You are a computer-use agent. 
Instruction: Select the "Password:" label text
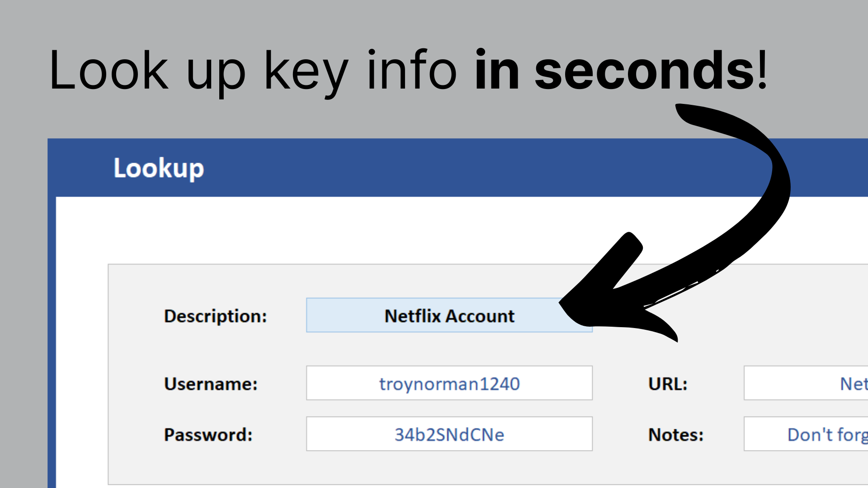[x=208, y=435]
